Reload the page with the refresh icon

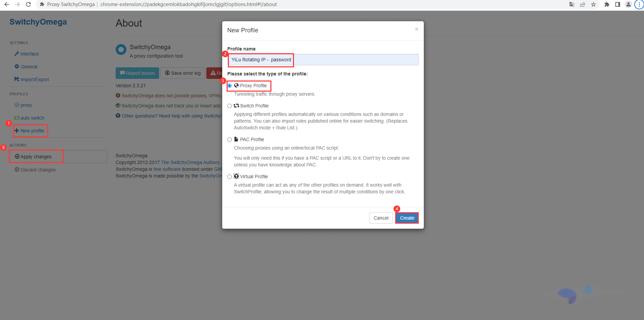(x=28, y=4)
